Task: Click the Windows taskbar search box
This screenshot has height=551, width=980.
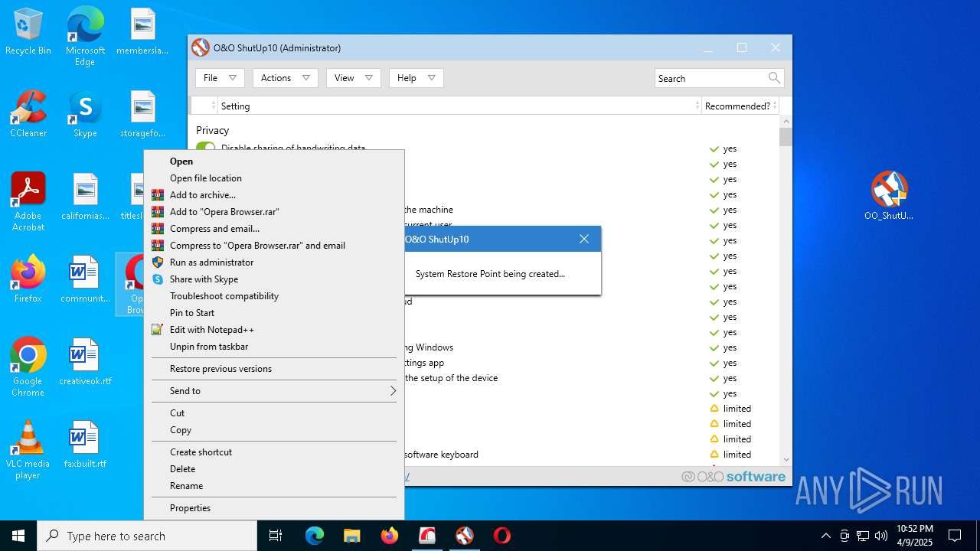Action: 147,536
